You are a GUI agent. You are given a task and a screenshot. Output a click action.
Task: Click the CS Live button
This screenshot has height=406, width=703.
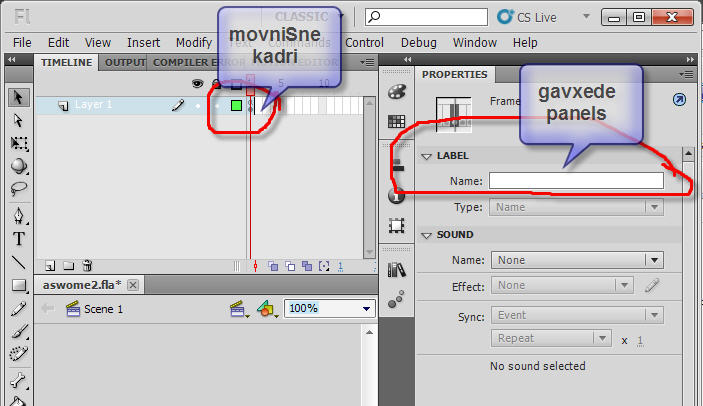click(527, 17)
